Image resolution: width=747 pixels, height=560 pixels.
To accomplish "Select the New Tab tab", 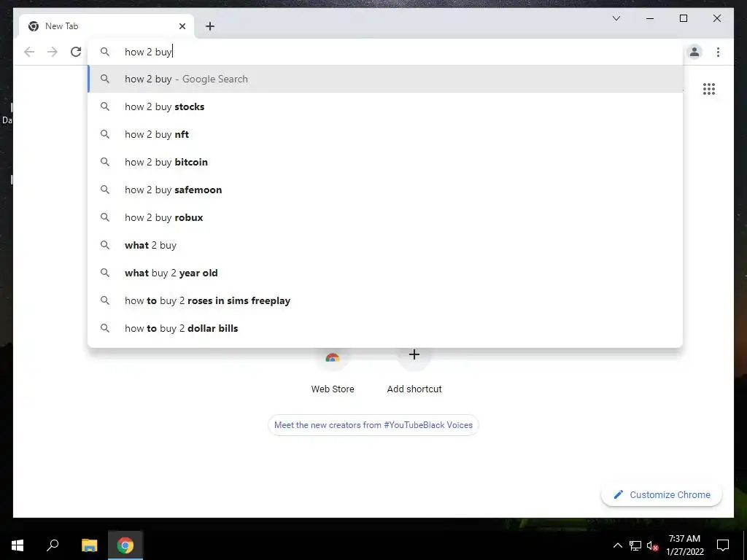I will pyautogui.click(x=107, y=26).
